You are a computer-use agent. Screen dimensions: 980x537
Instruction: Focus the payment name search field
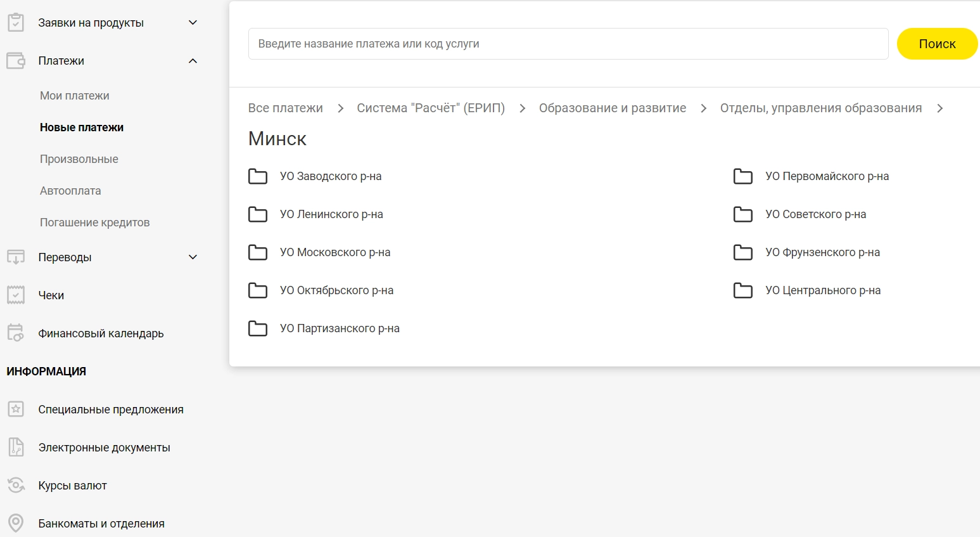click(568, 44)
